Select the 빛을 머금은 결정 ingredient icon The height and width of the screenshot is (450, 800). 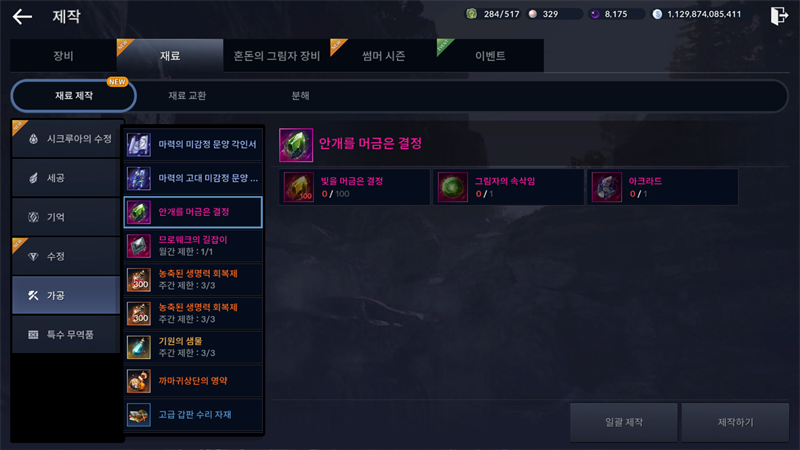coord(298,187)
